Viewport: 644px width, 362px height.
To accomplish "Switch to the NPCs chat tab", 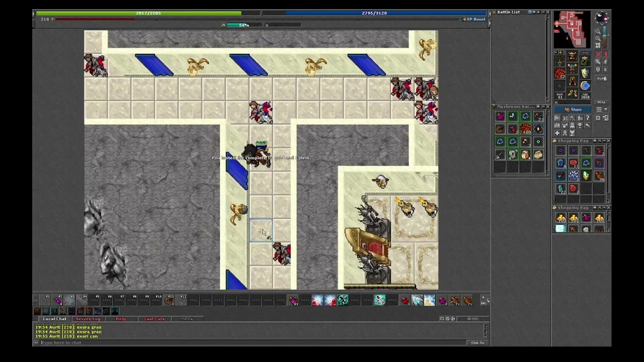I will pyautogui.click(x=187, y=319).
